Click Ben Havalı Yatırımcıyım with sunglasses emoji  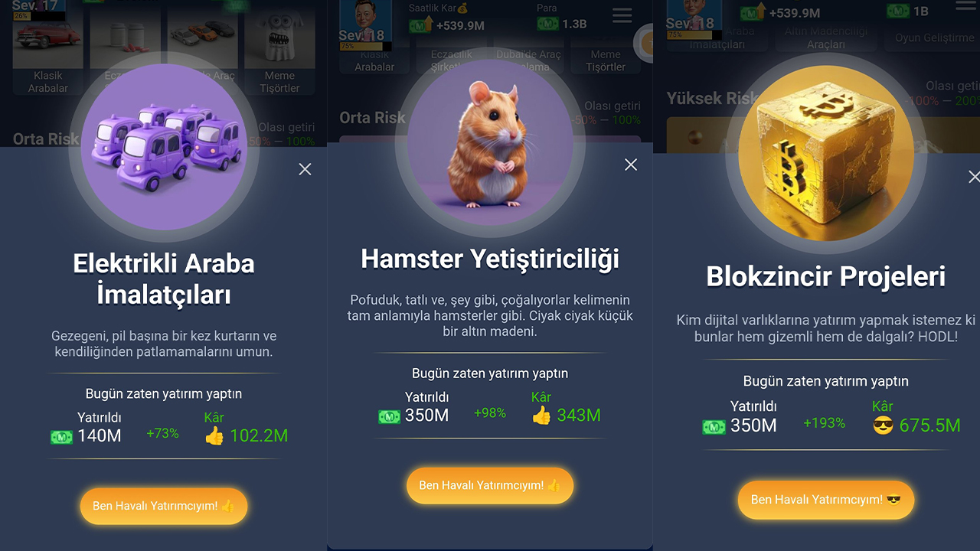(x=826, y=500)
